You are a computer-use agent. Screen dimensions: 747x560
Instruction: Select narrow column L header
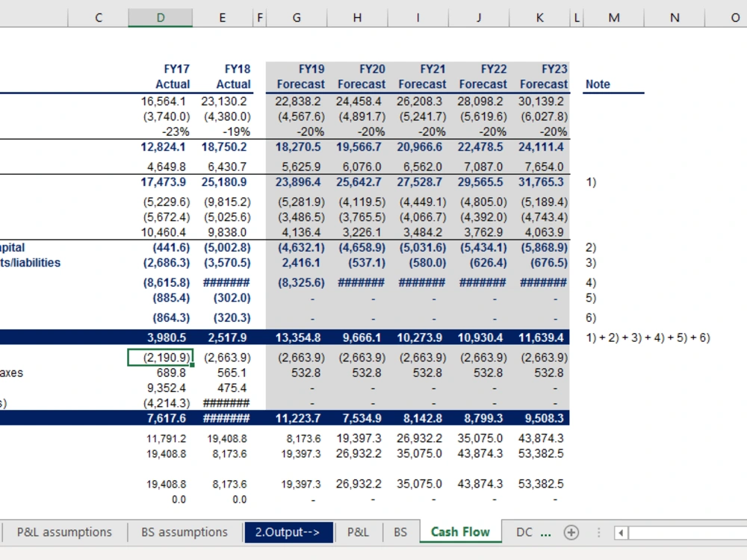[x=577, y=18]
